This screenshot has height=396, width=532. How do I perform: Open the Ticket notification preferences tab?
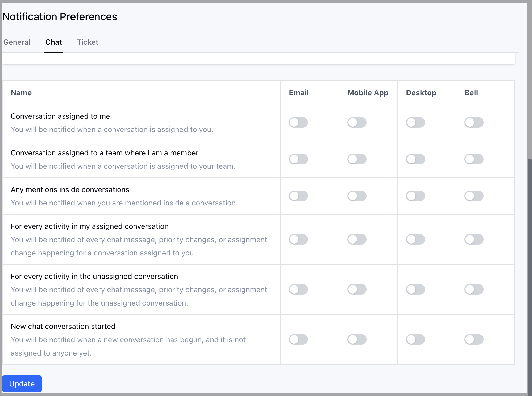coord(88,42)
